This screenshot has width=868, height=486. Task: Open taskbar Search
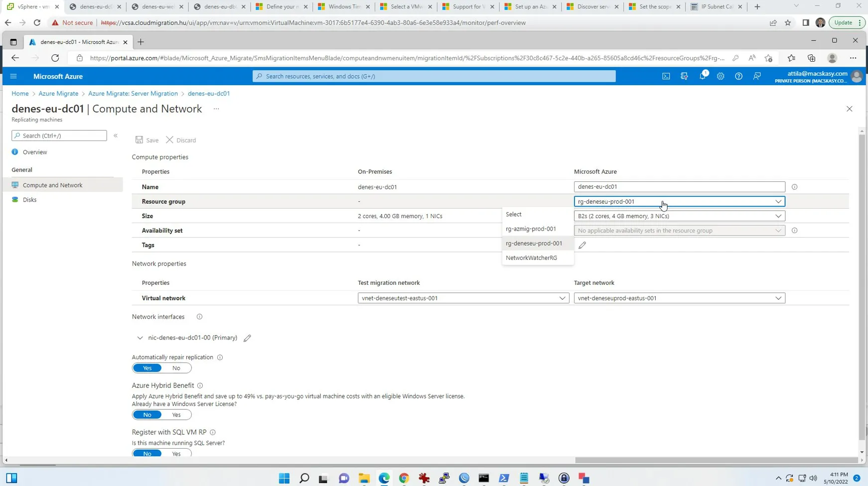tap(304, 479)
